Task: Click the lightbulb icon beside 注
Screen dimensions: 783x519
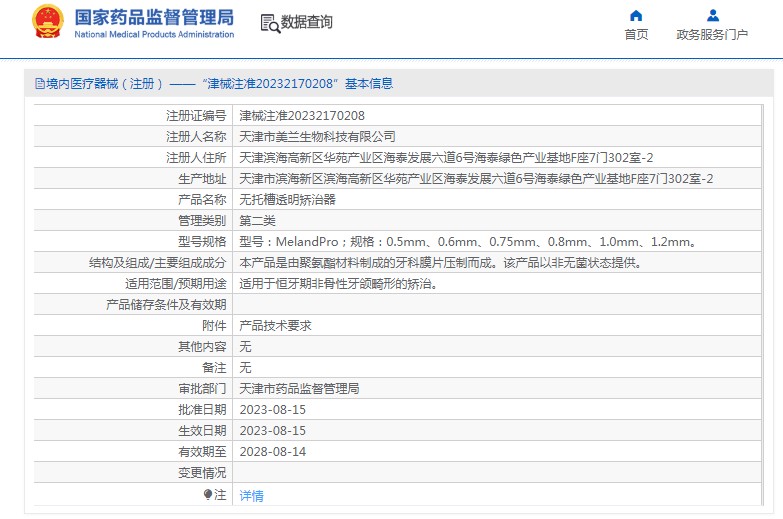Action: tap(208, 495)
